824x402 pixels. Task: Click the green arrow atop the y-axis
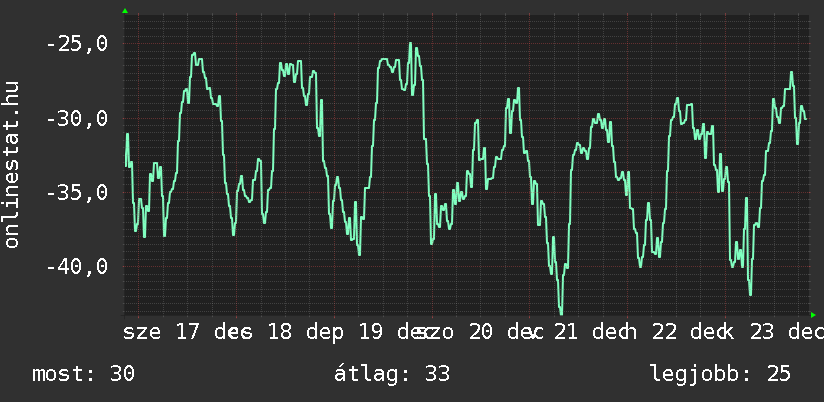(125, 11)
